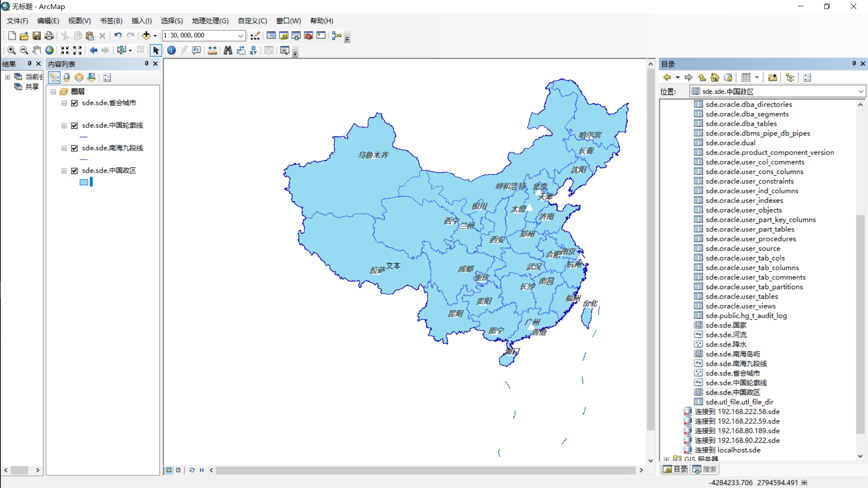
Task: Collapse the 图层 data frame node
Action: 53,92
